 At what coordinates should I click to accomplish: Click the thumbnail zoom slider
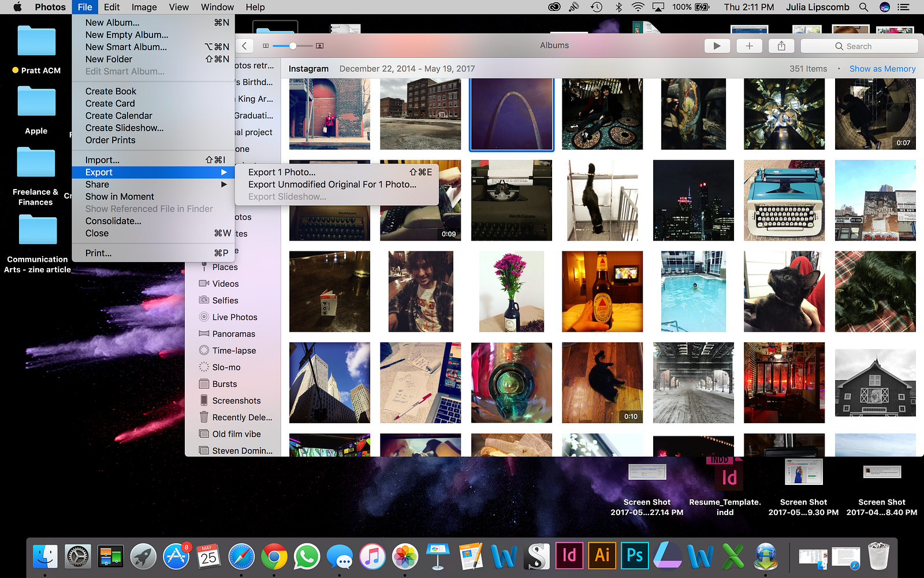click(x=293, y=46)
